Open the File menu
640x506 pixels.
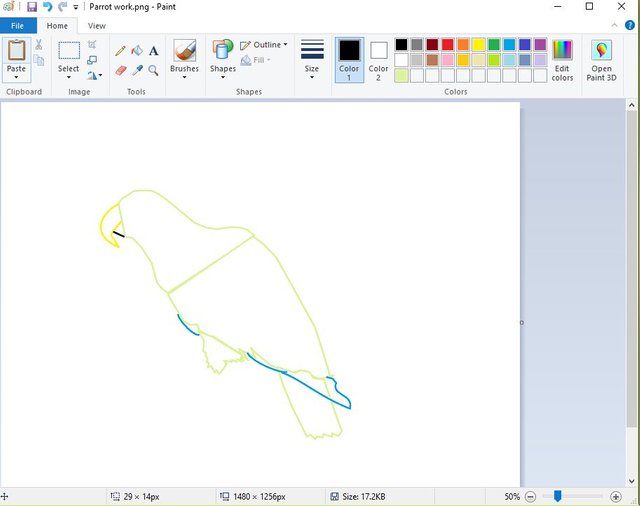[x=18, y=26]
